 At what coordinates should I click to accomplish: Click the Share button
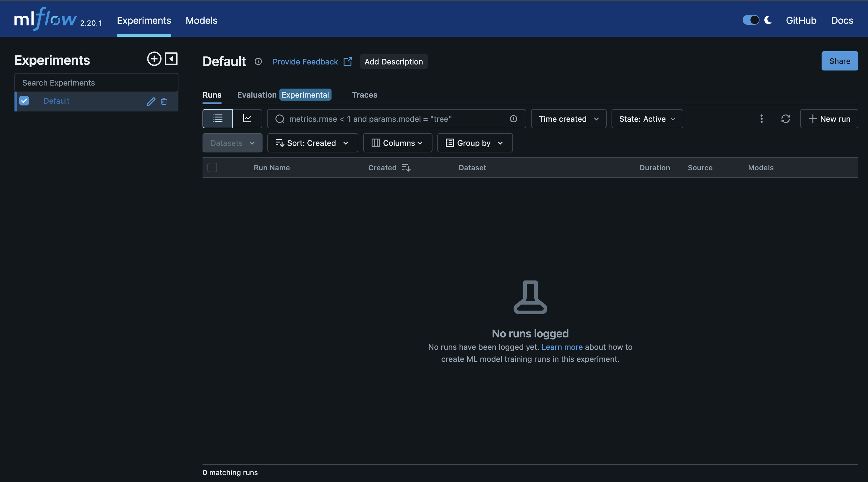pos(839,61)
